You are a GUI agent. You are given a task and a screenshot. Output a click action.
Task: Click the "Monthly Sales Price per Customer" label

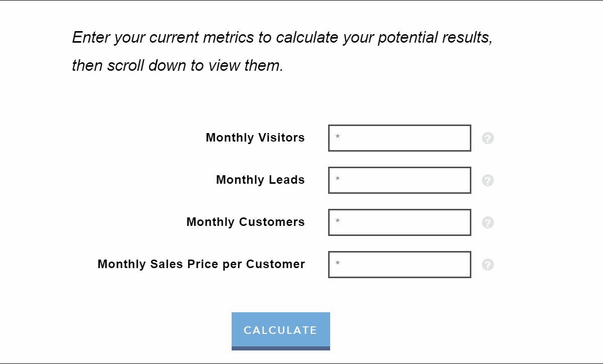[201, 264]
